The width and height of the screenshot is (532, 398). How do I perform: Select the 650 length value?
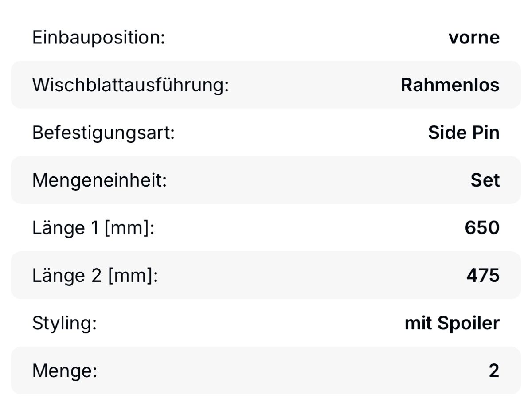click(x=482, y=228)
